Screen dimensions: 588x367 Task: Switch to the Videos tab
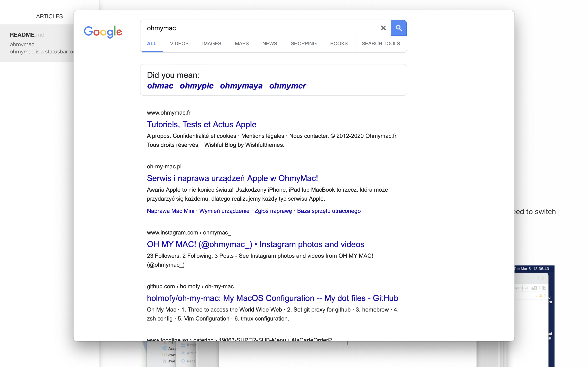click(x=179, y=43)
